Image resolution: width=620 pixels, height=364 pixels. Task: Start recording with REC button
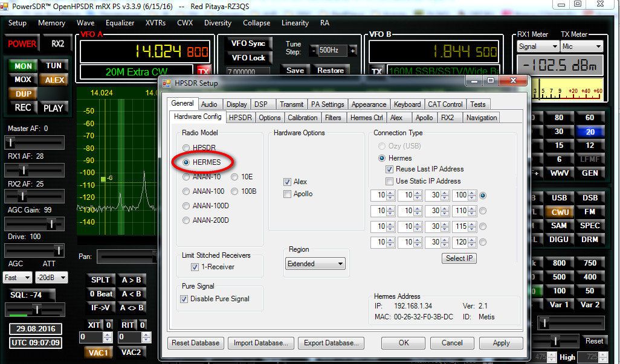click(23, 107)
